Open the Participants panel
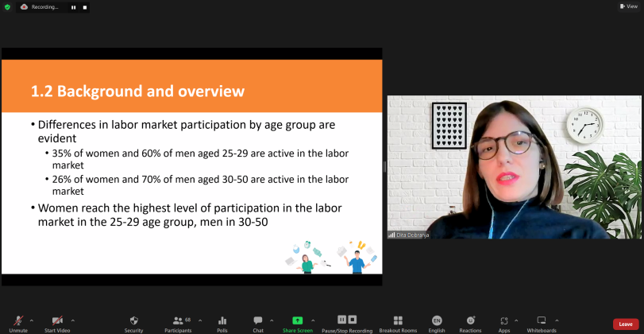This screenshot has width=644, height=334. click(178, 320)
